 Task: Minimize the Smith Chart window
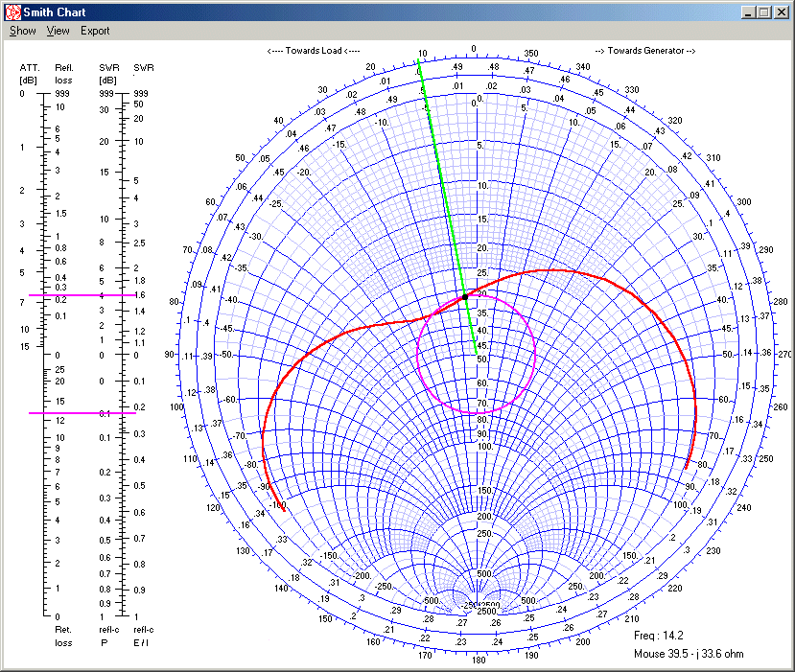(x=748, y=12)
